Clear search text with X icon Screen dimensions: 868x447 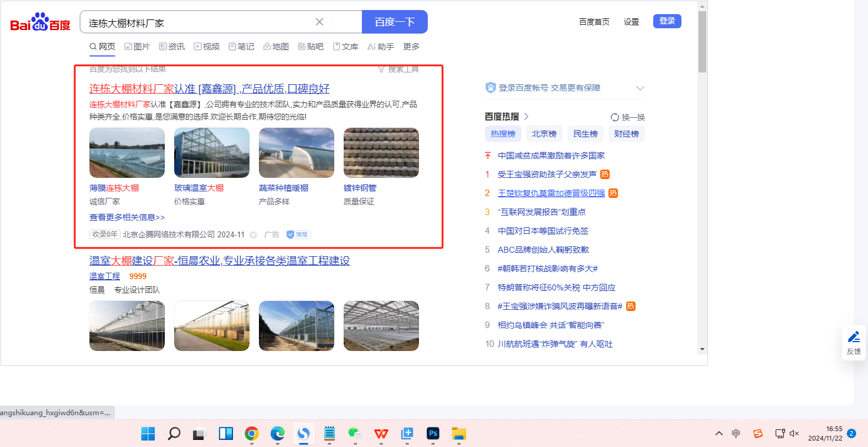(320, 22)
